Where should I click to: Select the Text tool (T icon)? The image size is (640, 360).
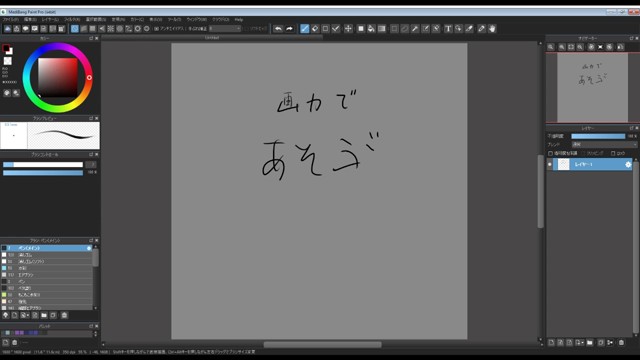[448, 29]
